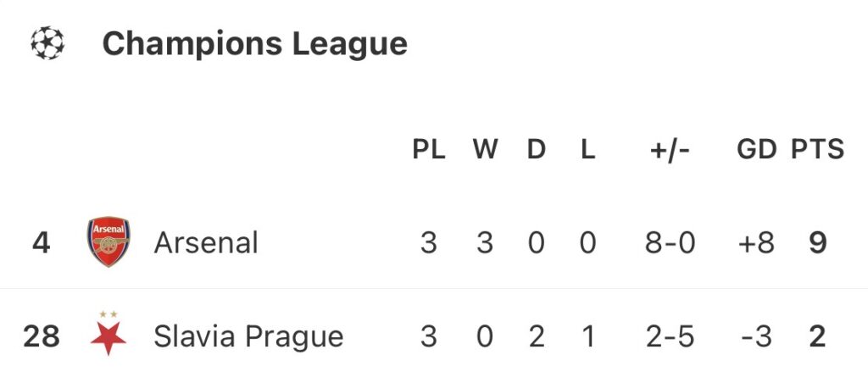This screenshot has width=868, height=388.
Task: Click Arsenal's 8-0 goals record
Action: 670,243
